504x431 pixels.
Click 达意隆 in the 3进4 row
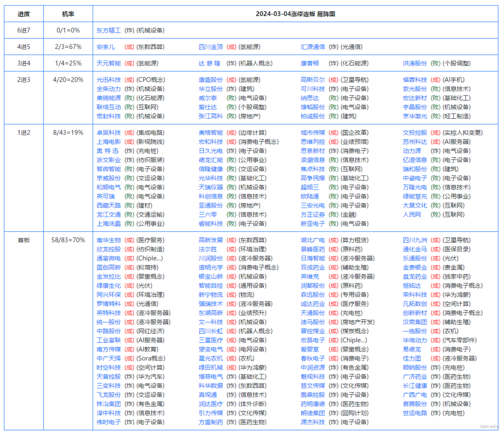point(210,63)
